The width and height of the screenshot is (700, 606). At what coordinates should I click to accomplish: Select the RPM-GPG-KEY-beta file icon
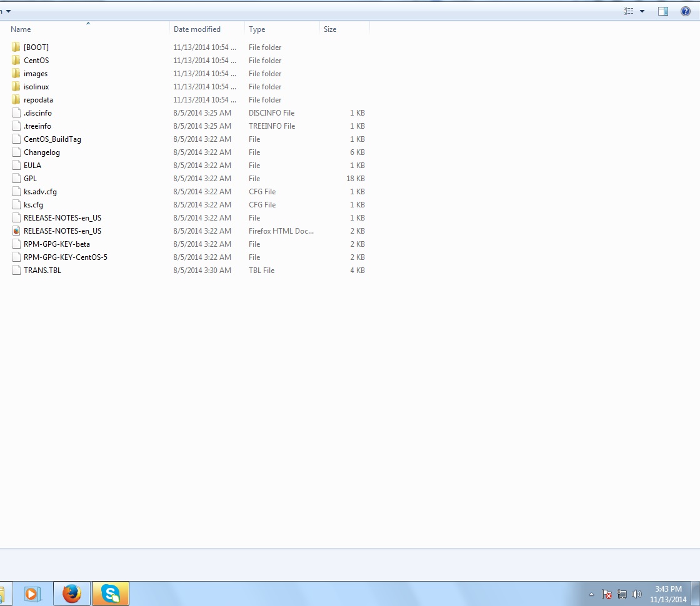[x=16, y=244]
